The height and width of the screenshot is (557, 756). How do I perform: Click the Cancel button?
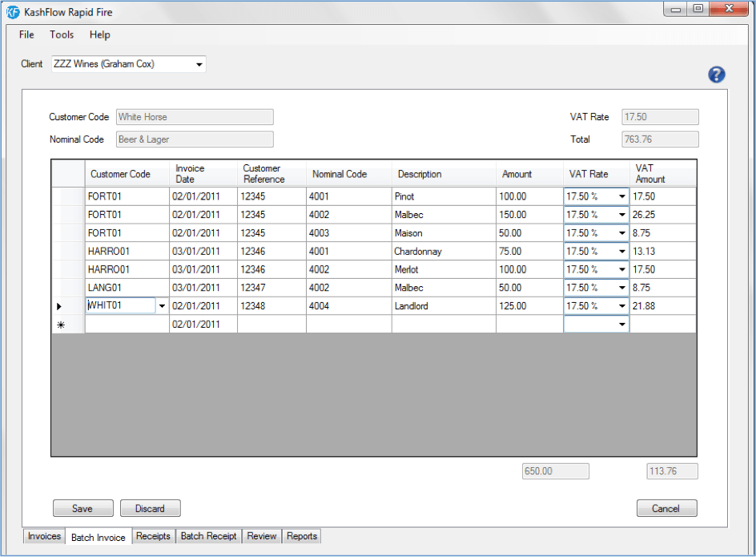tap(666, 508)
